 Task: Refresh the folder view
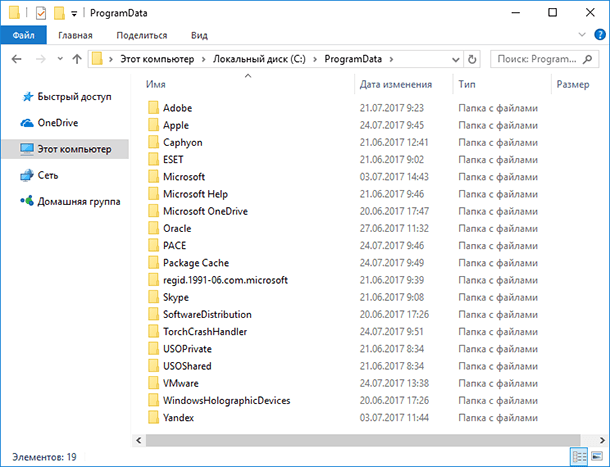click(472, 60)
